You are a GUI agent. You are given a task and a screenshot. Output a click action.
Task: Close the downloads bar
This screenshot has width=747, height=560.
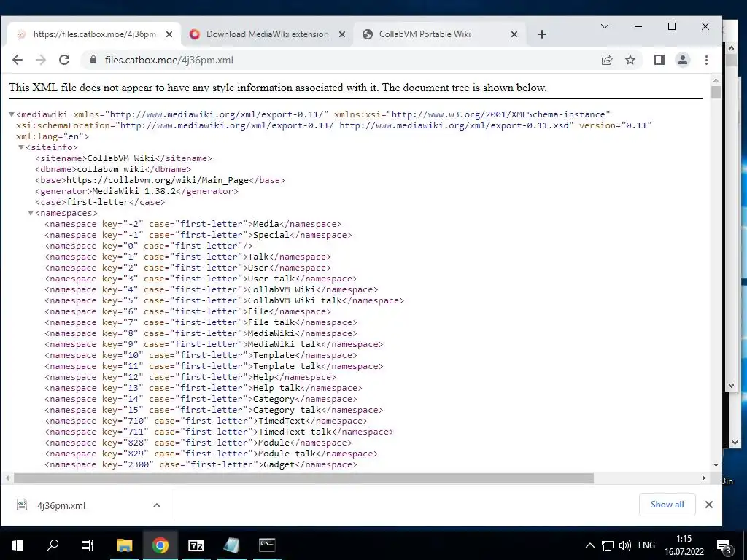tap(709, 505)
